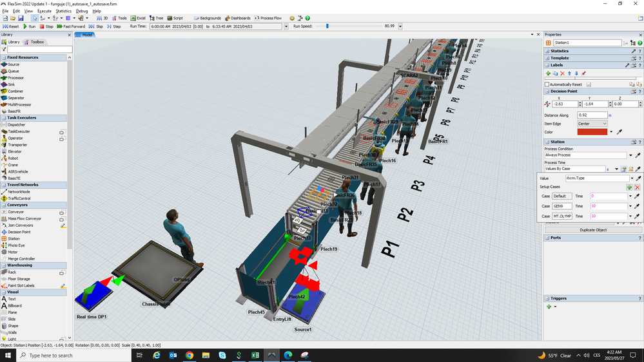This screenshot has height=362, width=644.
Task: Click the Run Speed slider handle
Action: (x=327, y=26)
